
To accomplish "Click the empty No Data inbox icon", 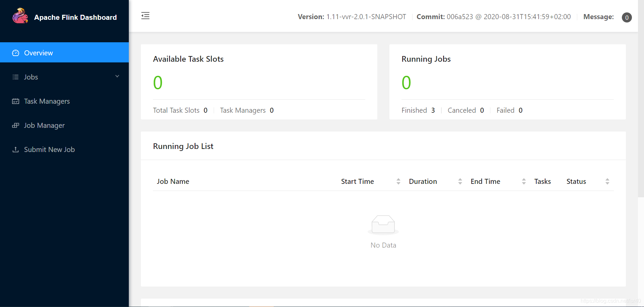I will click(383, 224).
